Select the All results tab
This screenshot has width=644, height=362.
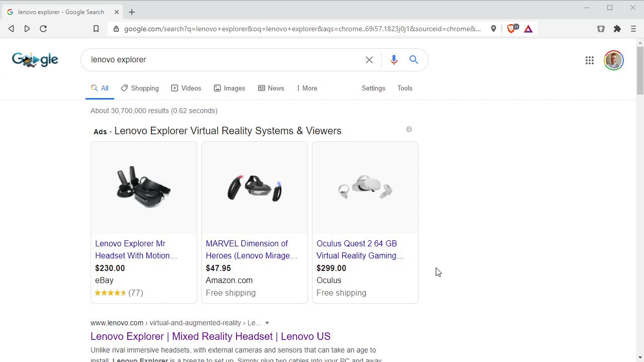point(100,88)
